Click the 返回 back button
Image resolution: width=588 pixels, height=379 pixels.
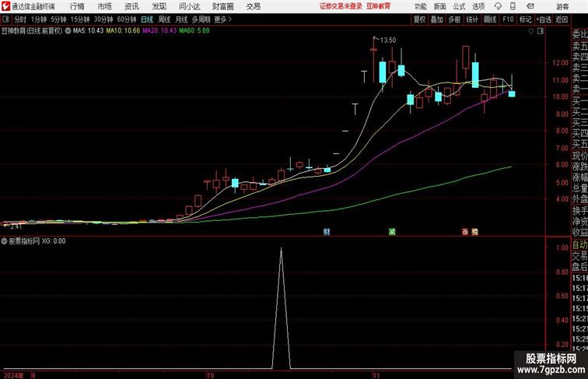562,19
